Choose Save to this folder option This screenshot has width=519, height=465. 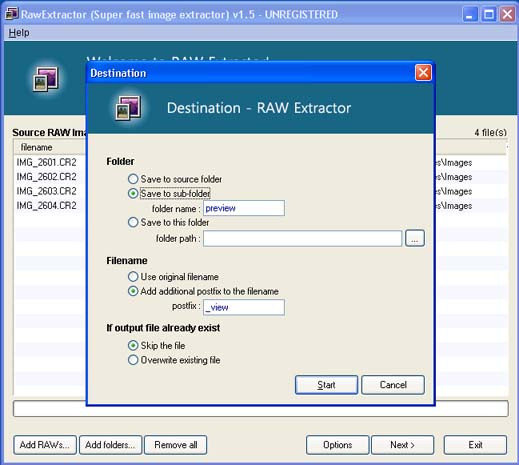click(x=168, y=222)
